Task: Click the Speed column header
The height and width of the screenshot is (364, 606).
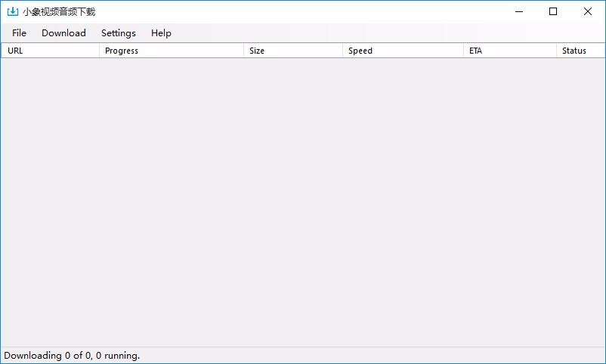Action: coord(403,51)
